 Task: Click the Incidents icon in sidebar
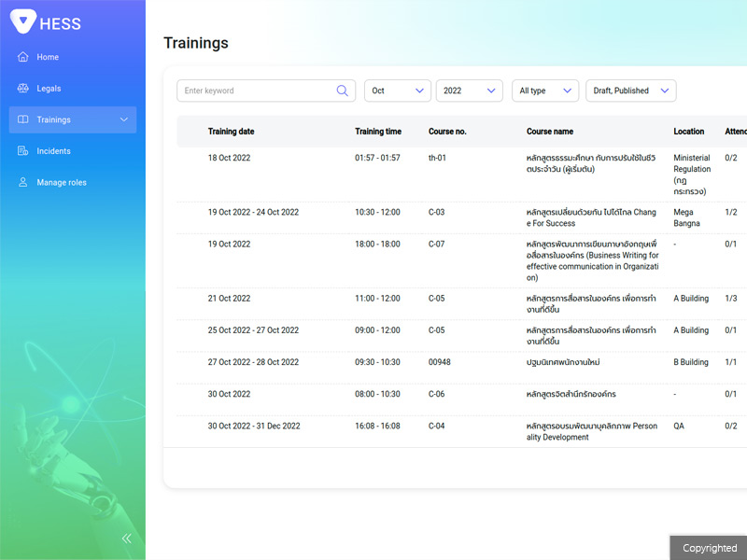(23, 151)
